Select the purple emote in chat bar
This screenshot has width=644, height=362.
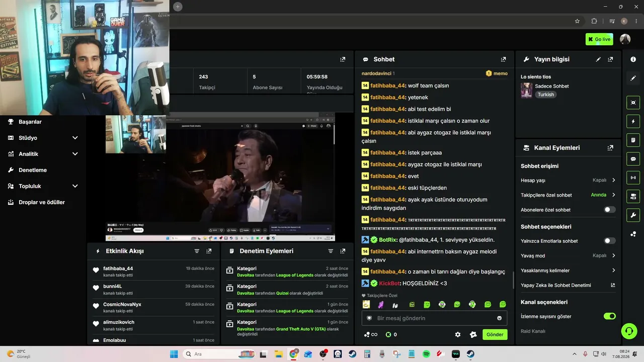(381, 305)
